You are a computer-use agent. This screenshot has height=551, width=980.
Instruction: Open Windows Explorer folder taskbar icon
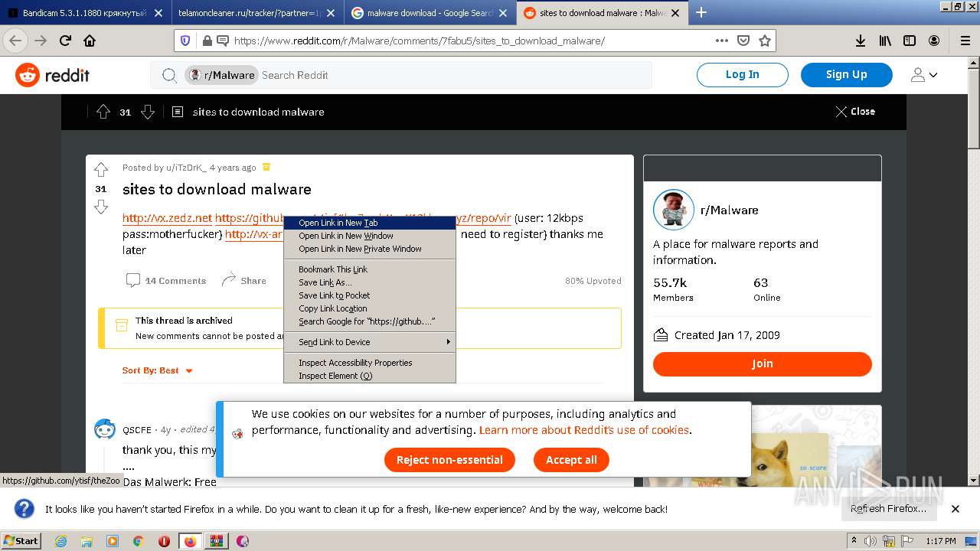tap(87, 541)
